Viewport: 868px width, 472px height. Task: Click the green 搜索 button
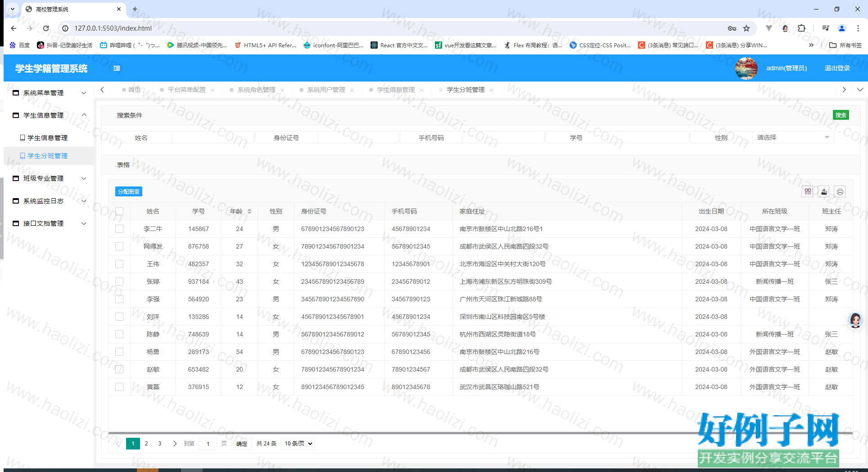point(841,115)
